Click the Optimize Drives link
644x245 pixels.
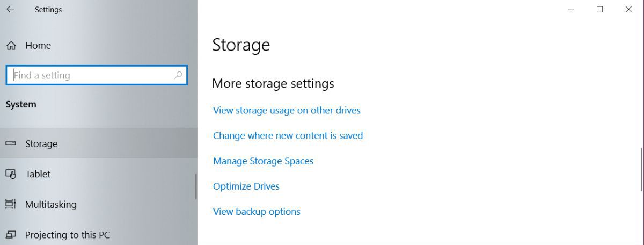(x=246, y=186)
